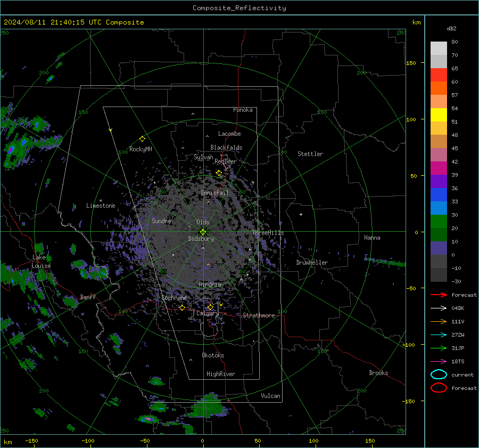Screen dimensions: 479x448
Task: Click the white 04DK arrow icon
Action: 439,308
